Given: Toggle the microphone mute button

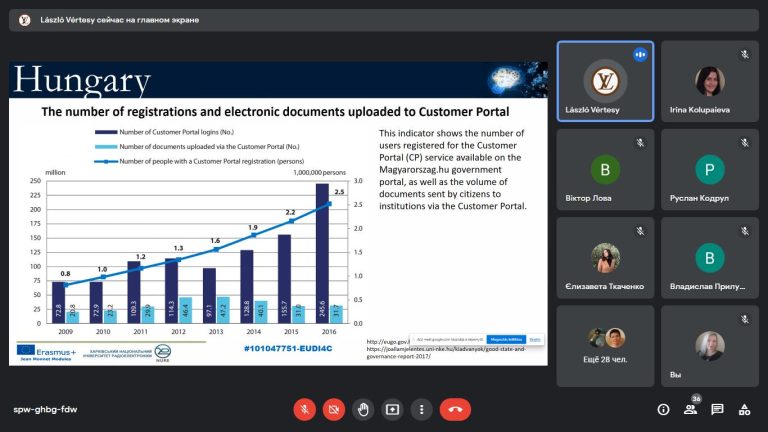Looking at the screenshot, I should 304,409.
